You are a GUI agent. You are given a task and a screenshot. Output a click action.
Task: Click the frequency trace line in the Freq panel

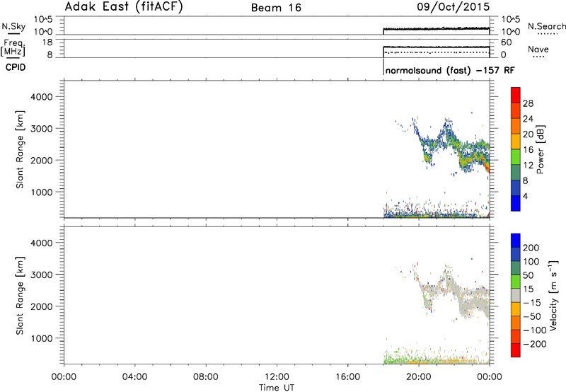(436, 47)
